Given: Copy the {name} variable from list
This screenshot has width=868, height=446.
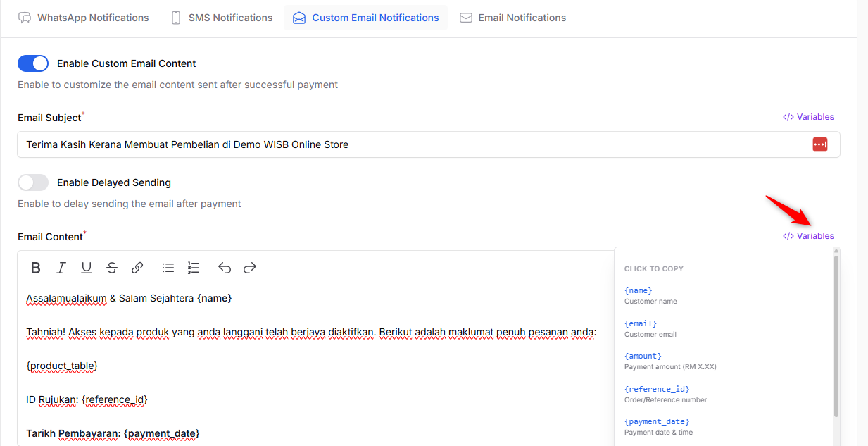Looking at the screenshot, I should [639, 290].
